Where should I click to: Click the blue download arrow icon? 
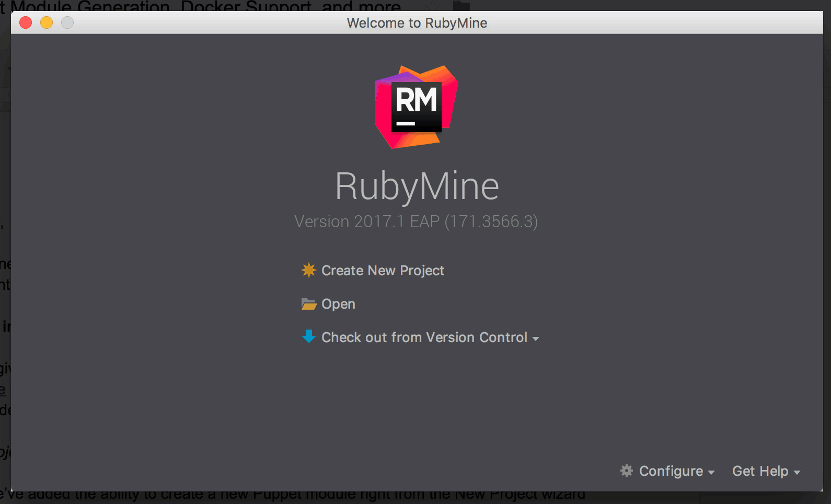(309, 337)
